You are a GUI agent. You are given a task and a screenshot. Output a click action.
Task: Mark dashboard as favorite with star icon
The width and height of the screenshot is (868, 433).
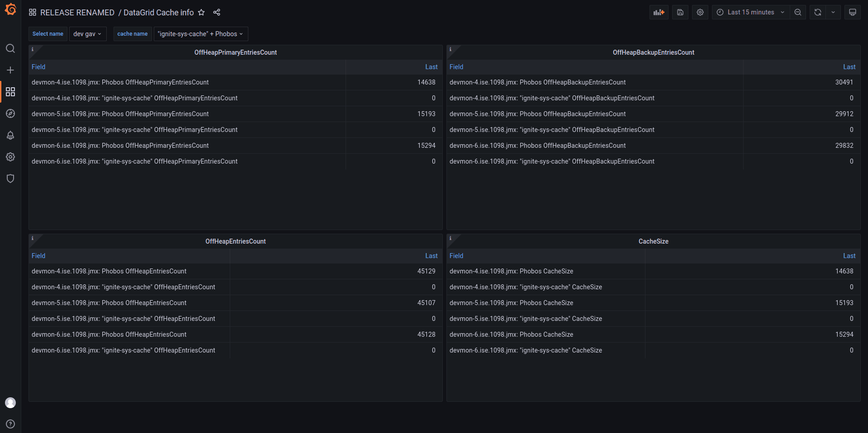[x=201, y=13]
